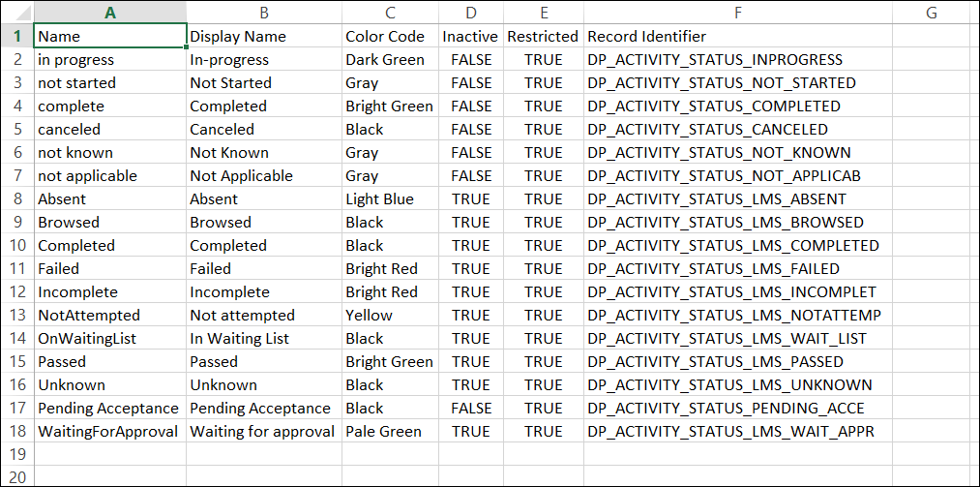Click the 'NotAttempted' name cell

tap(110, 315)
